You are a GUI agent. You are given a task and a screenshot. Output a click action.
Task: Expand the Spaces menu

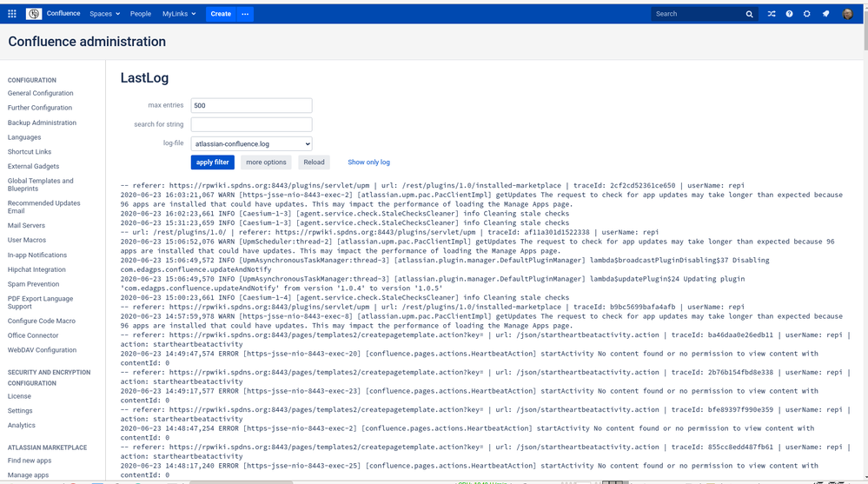[104, 14]
